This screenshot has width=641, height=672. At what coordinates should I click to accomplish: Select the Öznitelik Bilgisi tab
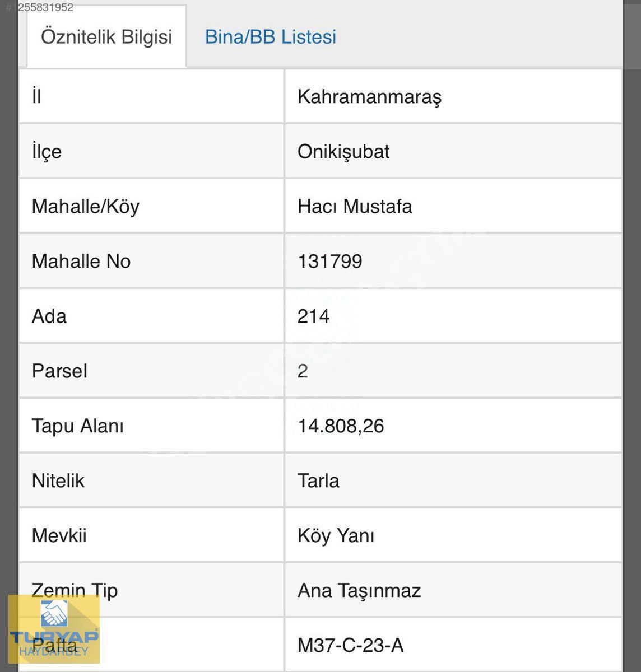106,37
